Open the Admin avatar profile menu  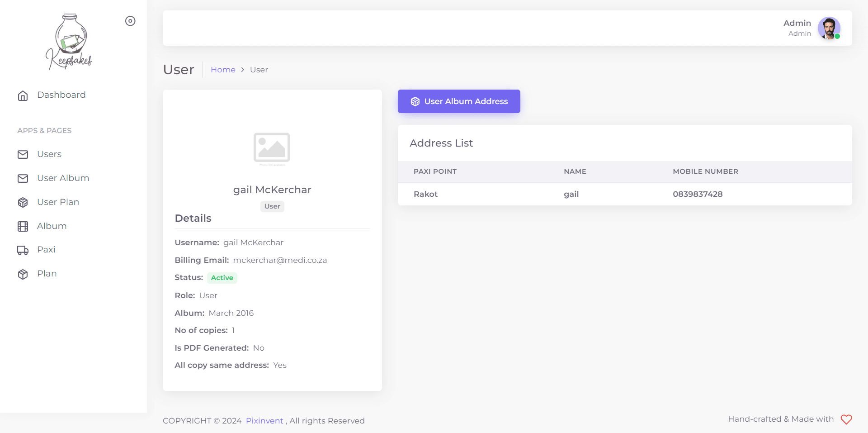829,29
